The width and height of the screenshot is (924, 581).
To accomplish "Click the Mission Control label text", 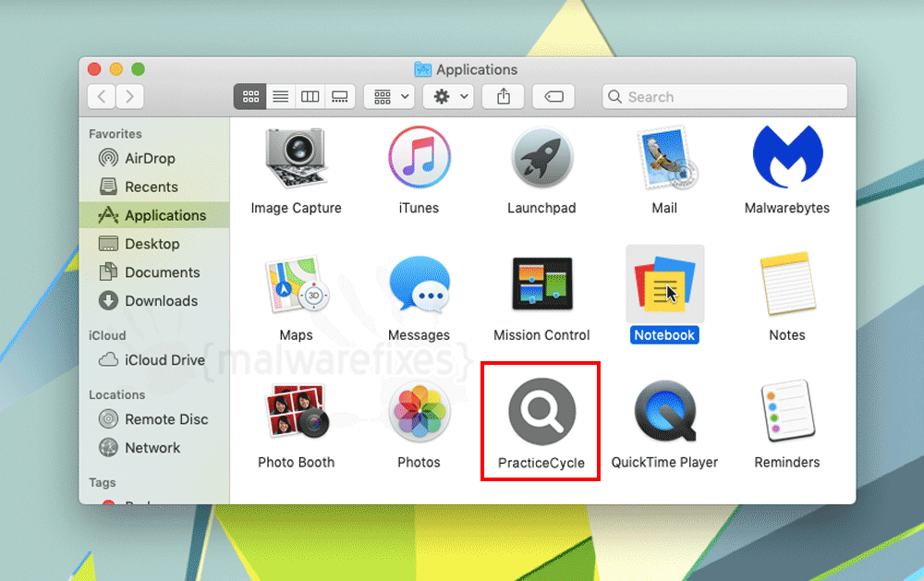I will (x=541, y=335).
